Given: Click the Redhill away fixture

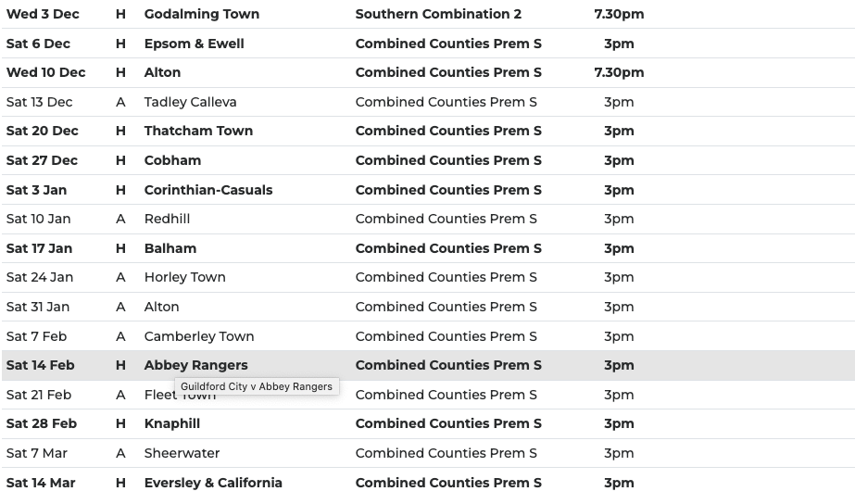Looking at the screenshot, I should 167,219.
